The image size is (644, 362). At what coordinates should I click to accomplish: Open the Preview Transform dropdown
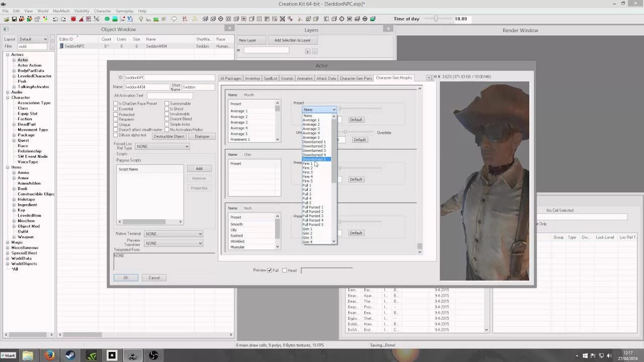173,243
